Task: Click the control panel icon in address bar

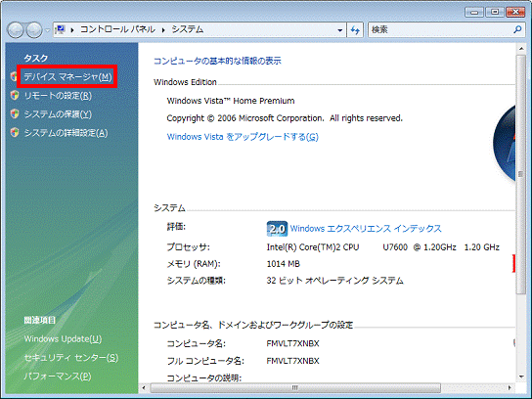Action: click(x=61, y=29)
